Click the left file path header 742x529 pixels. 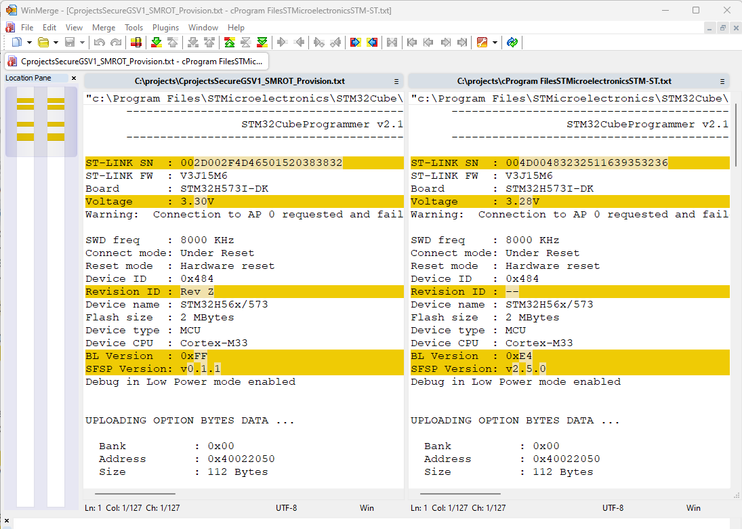239,81
